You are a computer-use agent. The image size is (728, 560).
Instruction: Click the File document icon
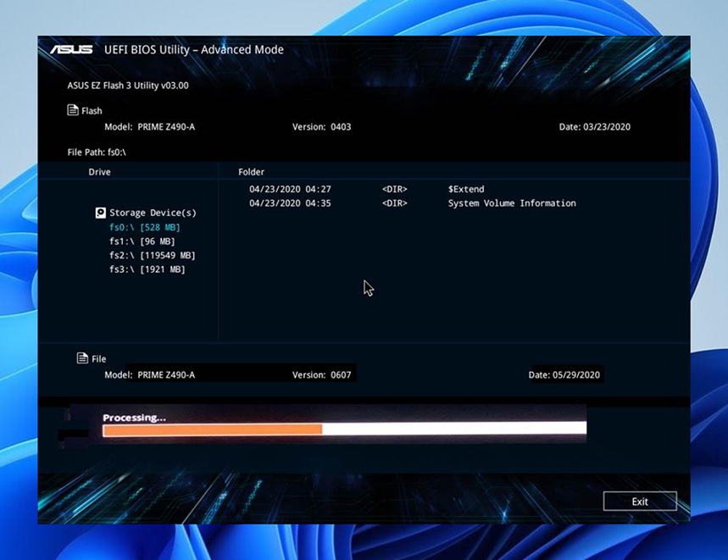pyautogui.click(x=82, y=358)
